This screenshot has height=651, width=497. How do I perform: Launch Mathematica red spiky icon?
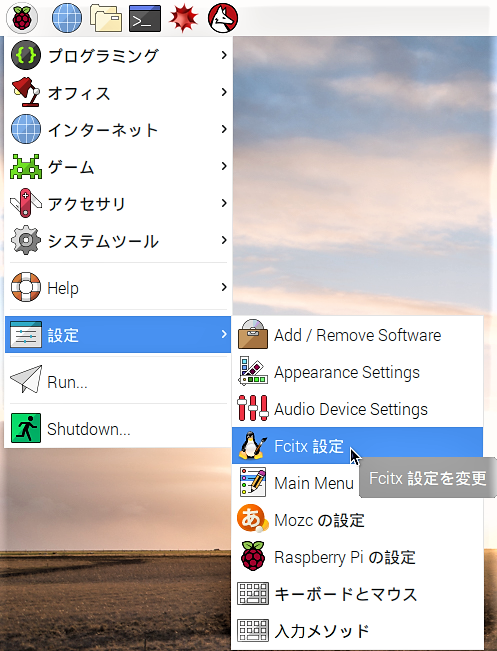pos(183,18)
